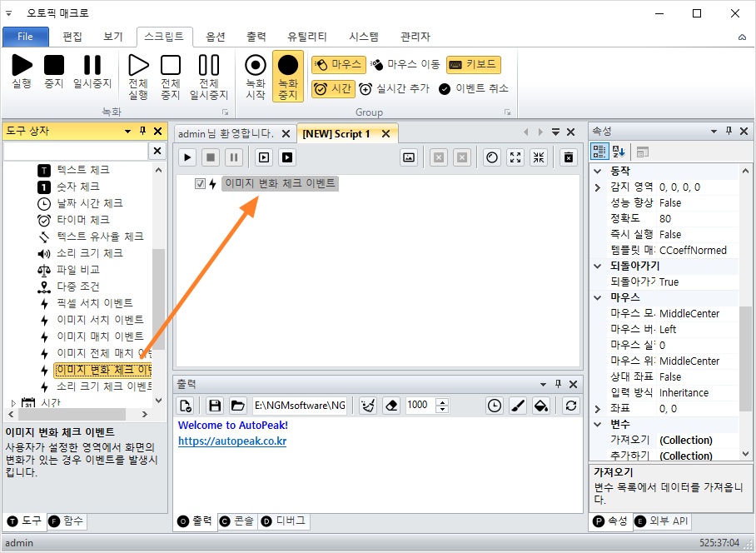Open the 편집 ribbon tab
This screenshot has height=553, width=756.
tap(72, 37)
